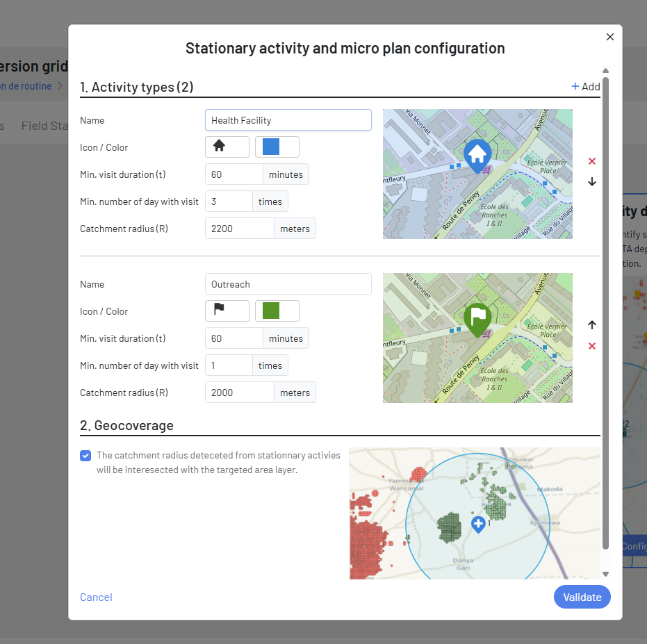647x644 pixels.
Task: Edit Health Facility min visit duration field
Action: [x=234, y=174]
